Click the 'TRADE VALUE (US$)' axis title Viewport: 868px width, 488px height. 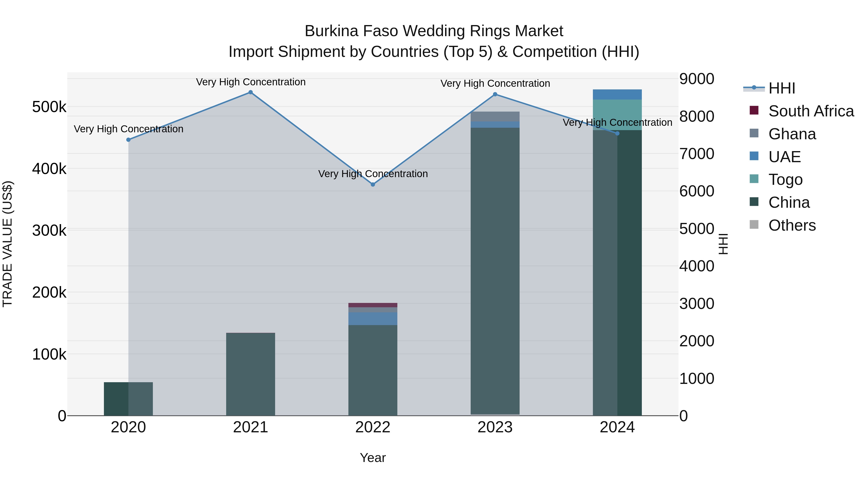(7, 244)
